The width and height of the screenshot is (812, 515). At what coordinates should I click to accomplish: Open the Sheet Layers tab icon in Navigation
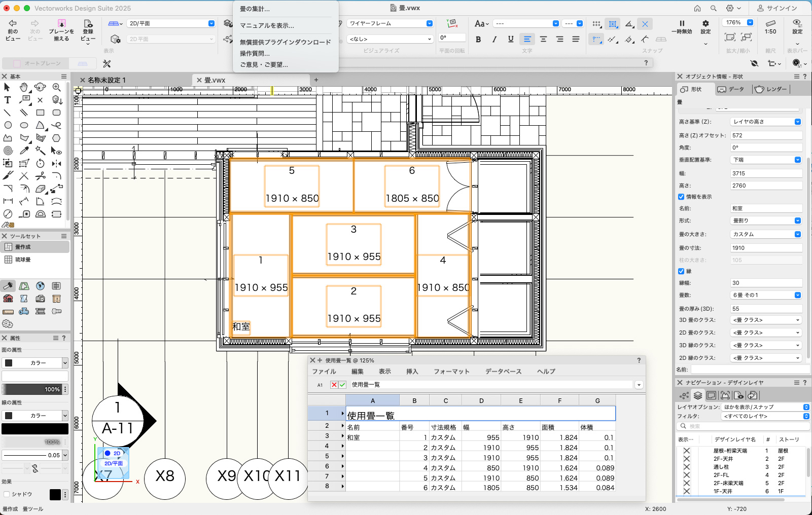click(712, 395)
